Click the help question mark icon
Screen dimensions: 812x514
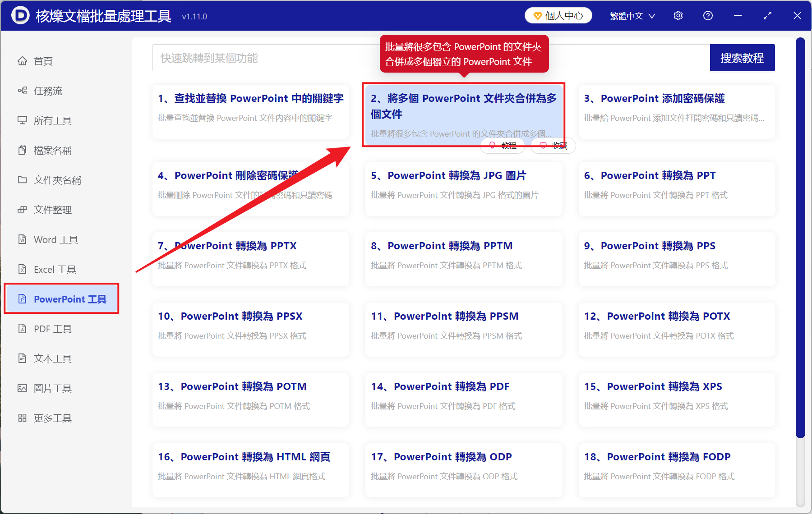(708, 15)
